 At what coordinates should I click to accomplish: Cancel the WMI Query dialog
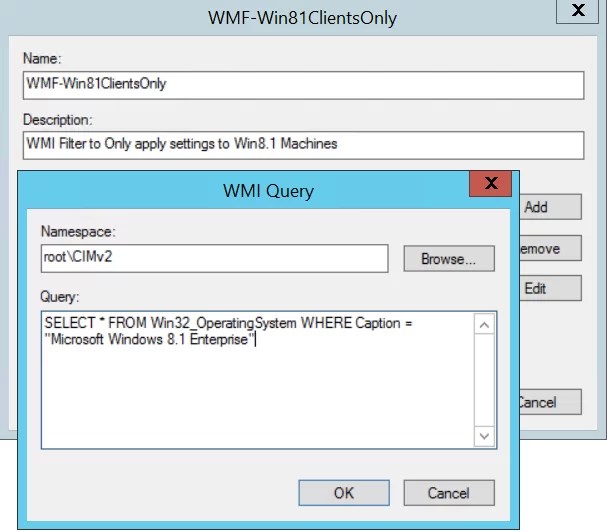click(449, 493)
